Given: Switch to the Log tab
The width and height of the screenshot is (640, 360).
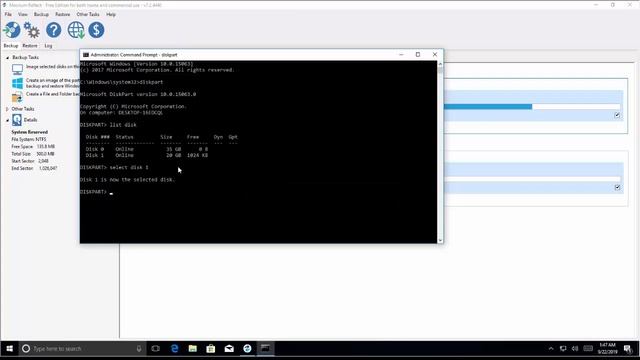Looking at the screenshot, I should [48, 46].
